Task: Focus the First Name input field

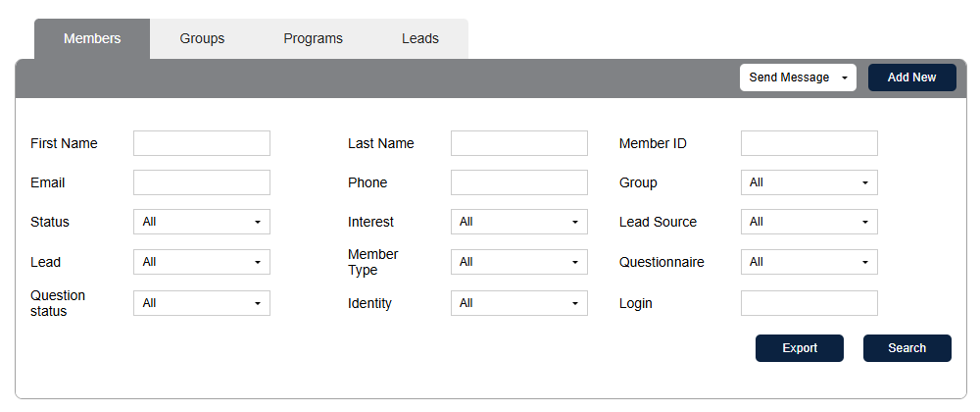Action: [201, 143]
